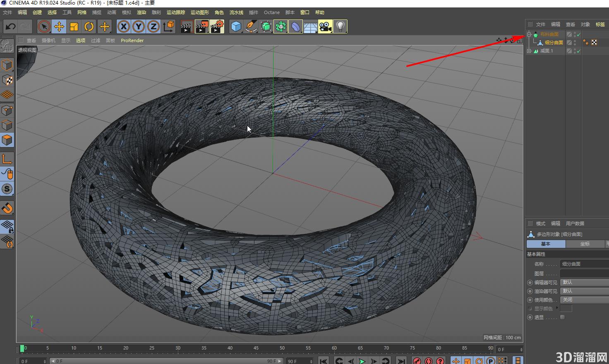The height and width of the screenshot is (364, 609).
Task: Open the 窗口 menu
Action: (305, 12)
